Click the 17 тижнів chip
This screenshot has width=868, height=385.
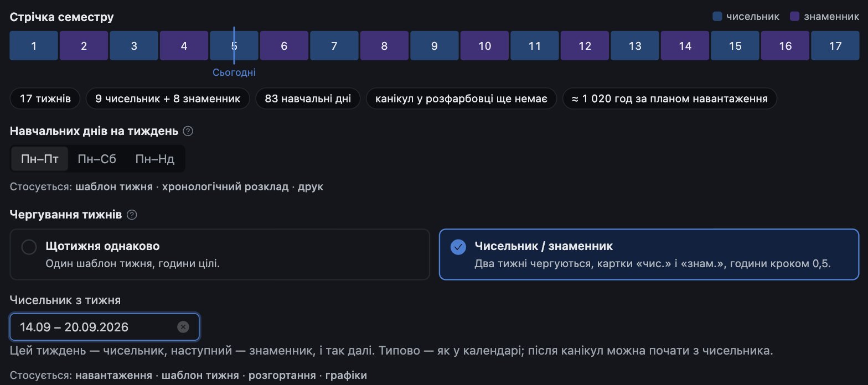pos(45,99)
